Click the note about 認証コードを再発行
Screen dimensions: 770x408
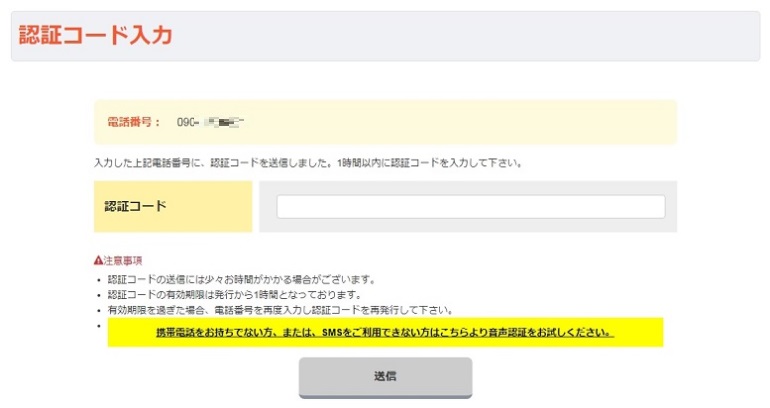pos(280,310)
